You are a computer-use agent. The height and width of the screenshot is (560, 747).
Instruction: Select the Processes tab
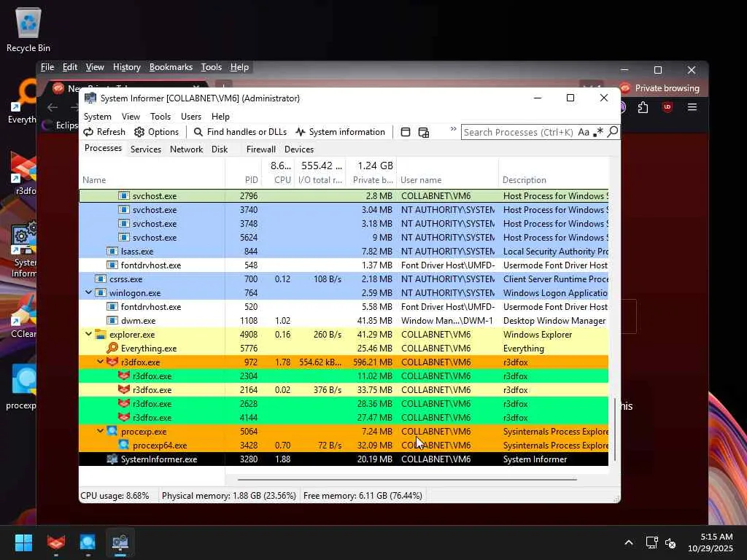pyautogui.click(x=103, y=148)
